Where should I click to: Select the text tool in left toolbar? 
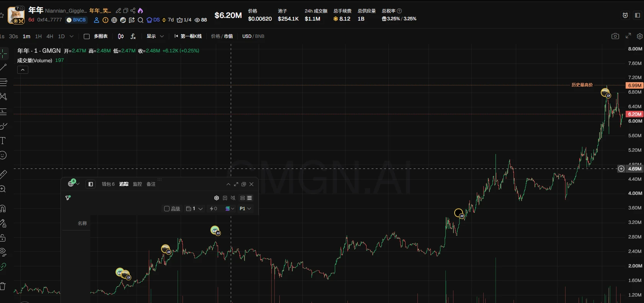pyautogui.click(x=3, y=141)
